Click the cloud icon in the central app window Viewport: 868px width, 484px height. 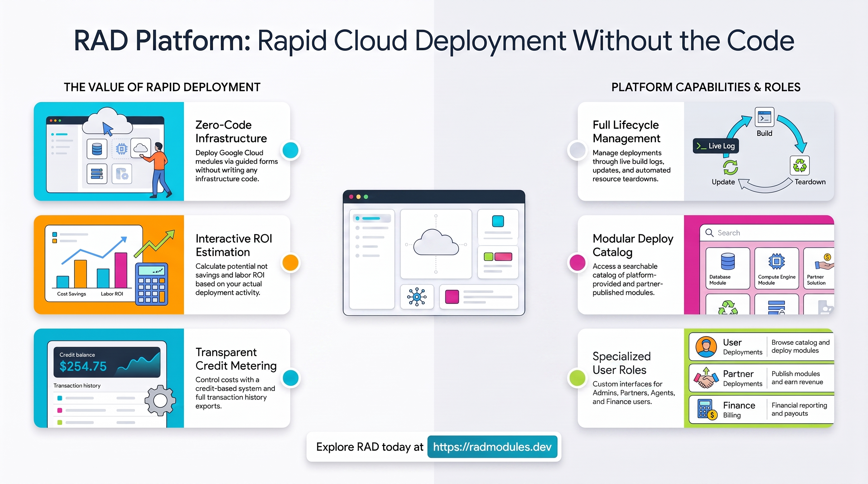pyautogui.click(x=436, y=242)
